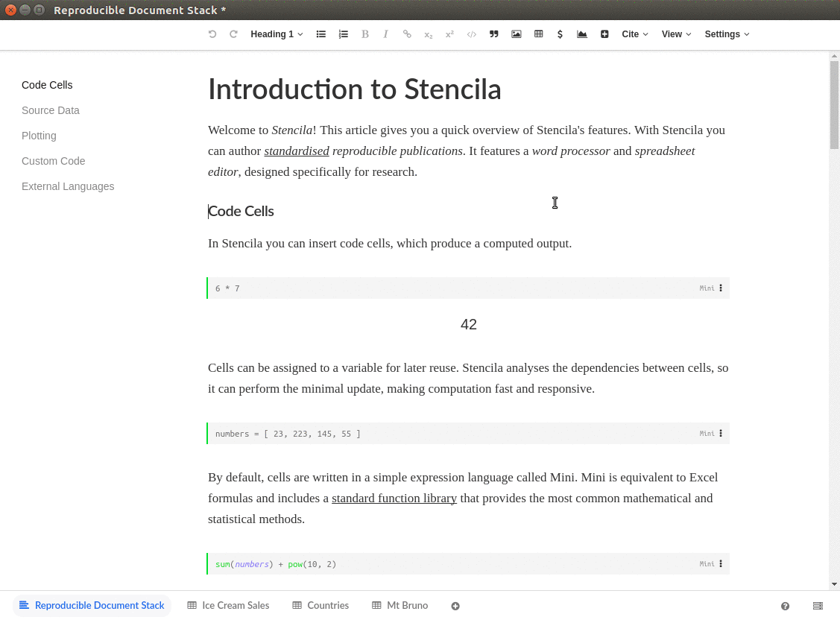
Task: Insert a plot with the chart icon
Action: (582, 34)
